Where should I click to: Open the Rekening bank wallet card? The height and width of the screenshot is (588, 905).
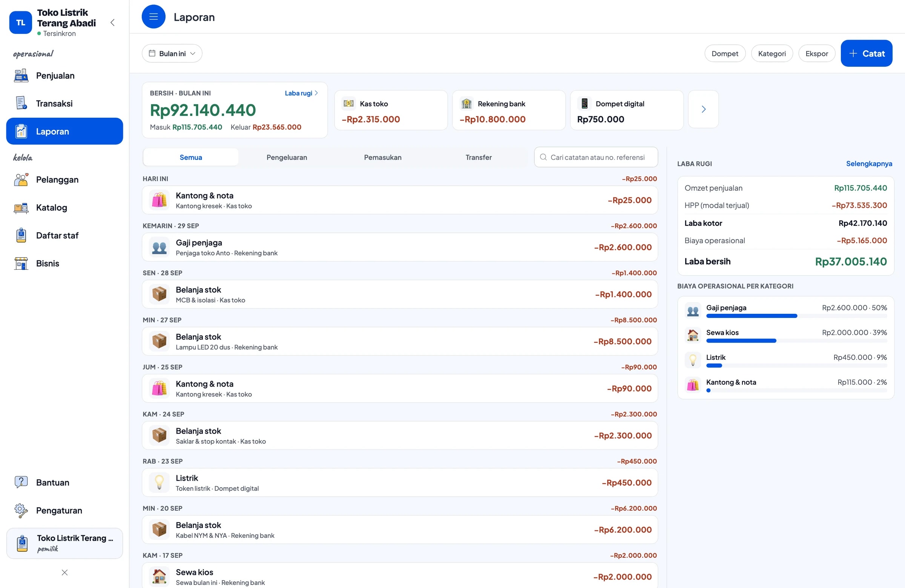point(509,110)
